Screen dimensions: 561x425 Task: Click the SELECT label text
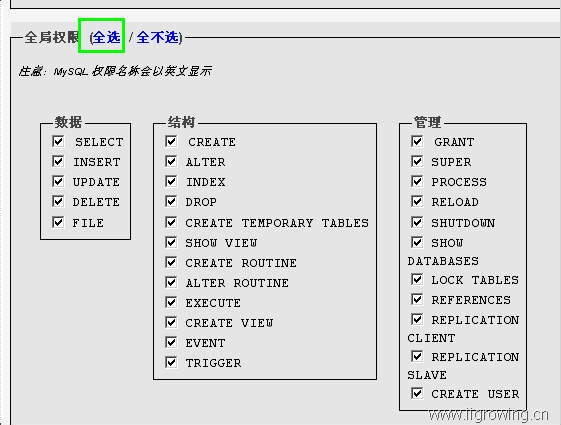[x=99, y=142]
